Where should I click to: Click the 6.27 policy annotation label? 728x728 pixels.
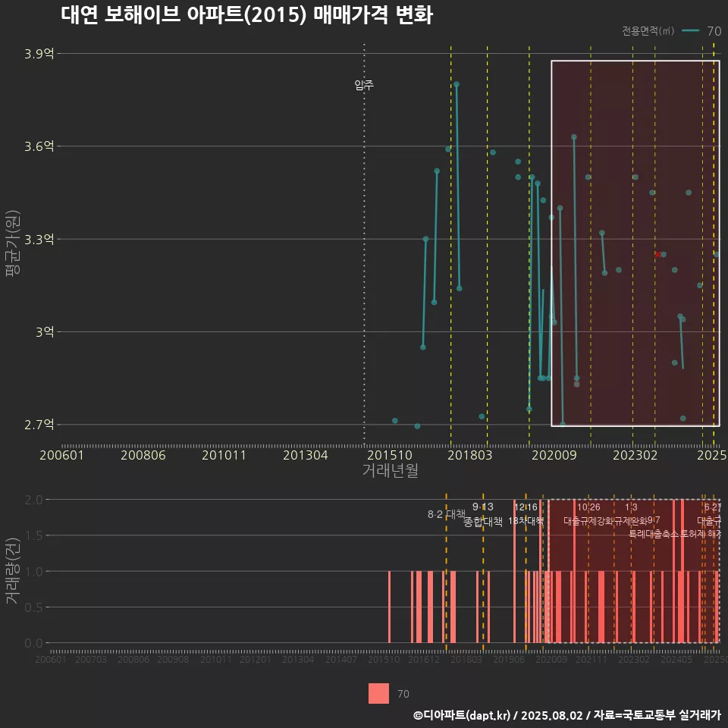coord(711,514)
